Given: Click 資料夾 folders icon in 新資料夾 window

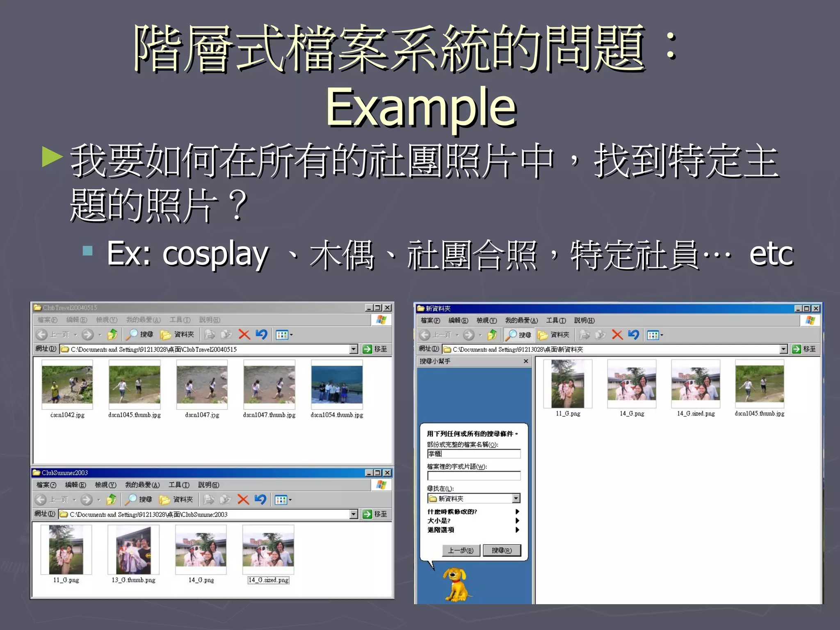Looking at the screenshot, I should [543, 335].
